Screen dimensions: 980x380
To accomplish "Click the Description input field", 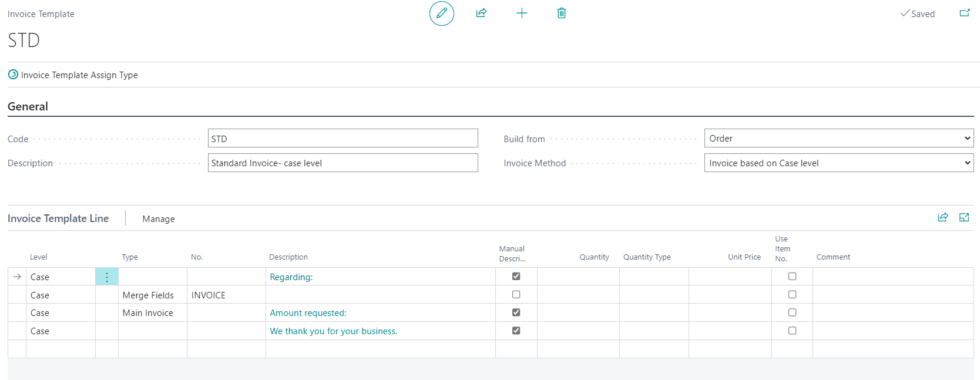I will coord(343,163).
